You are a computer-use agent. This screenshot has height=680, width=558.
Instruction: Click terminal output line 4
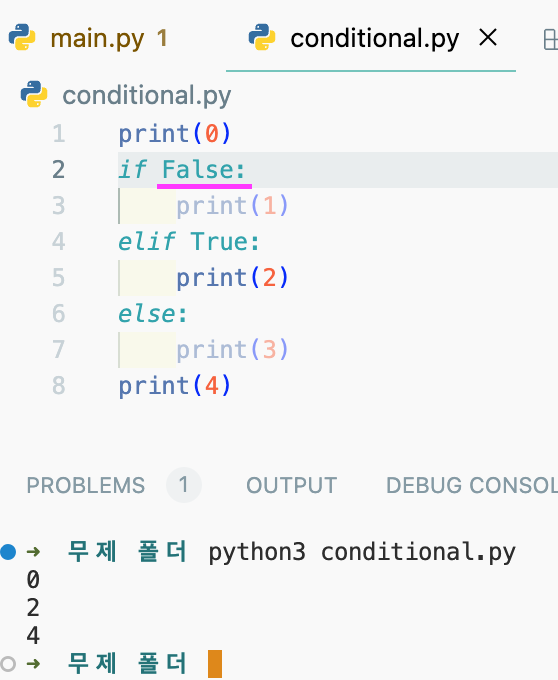(33, 635)
